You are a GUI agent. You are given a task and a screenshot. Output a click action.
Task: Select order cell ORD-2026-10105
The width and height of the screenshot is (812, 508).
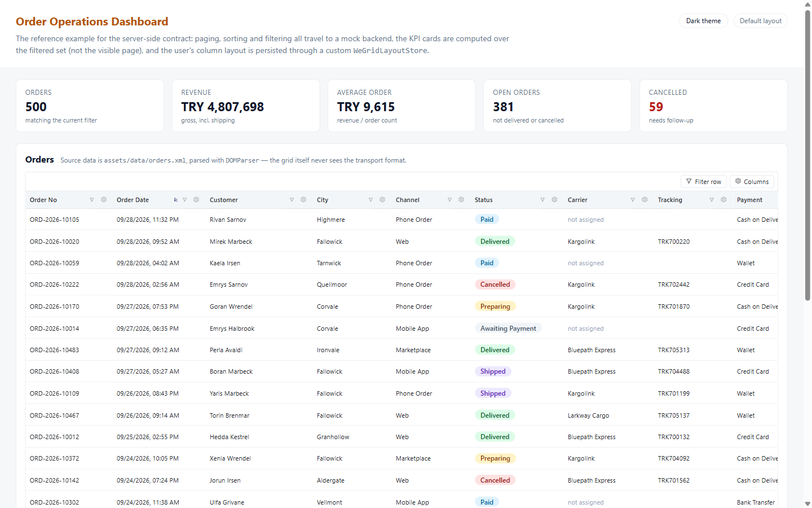coord(54,220)
